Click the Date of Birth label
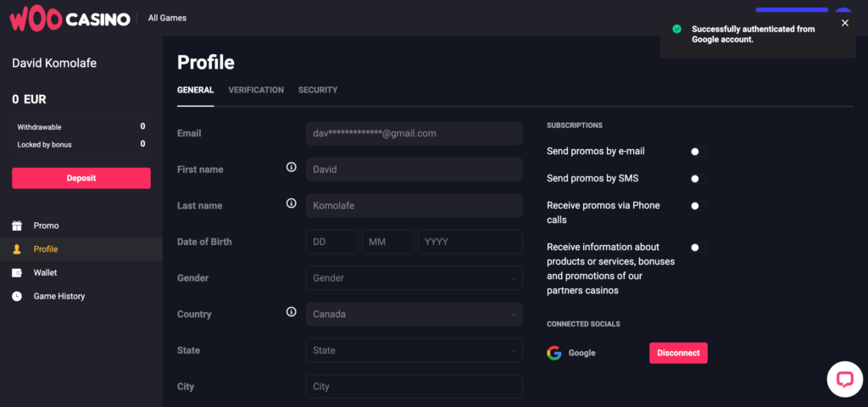 point(204,242)
